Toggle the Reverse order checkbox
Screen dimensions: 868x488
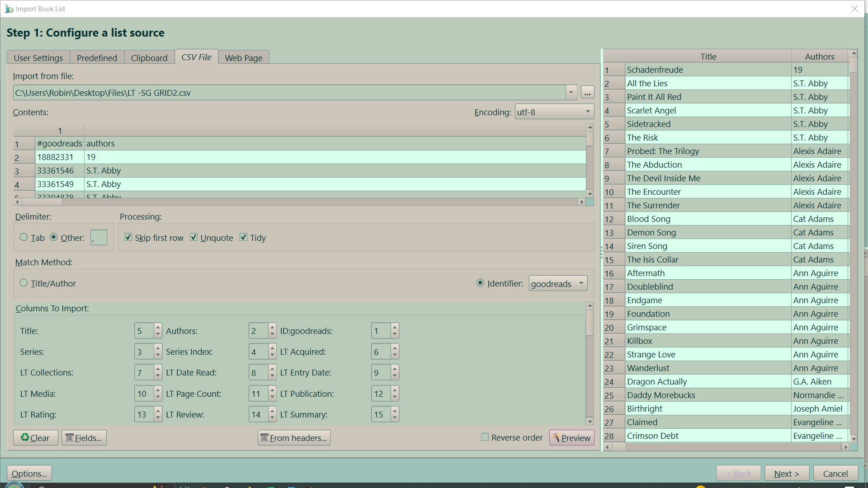[485, 437]
